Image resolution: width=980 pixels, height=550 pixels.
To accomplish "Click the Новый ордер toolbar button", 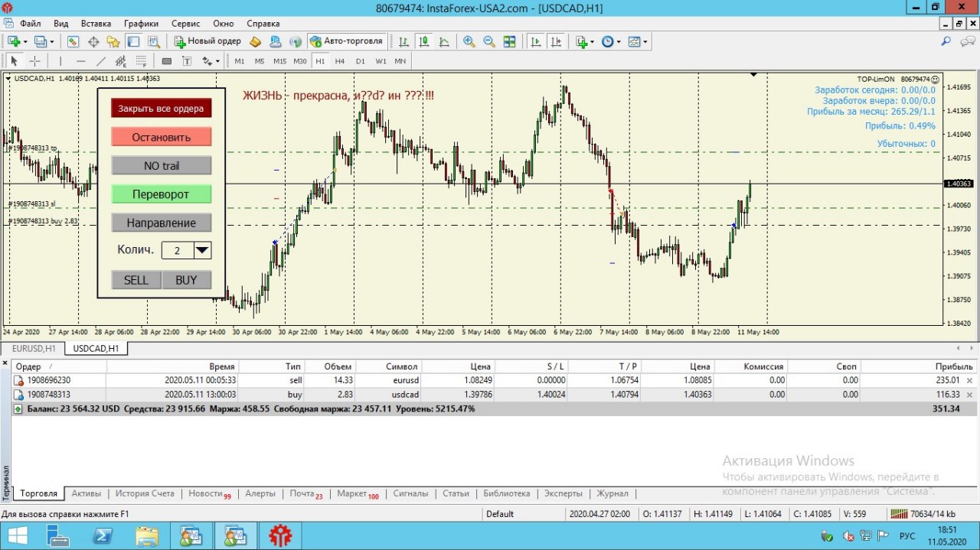I will 207,41.
